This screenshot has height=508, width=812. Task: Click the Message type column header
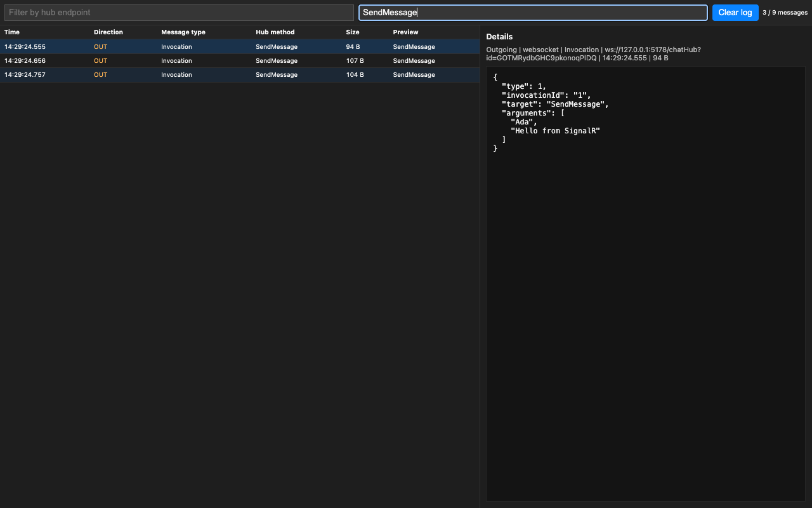coord(183,32)
